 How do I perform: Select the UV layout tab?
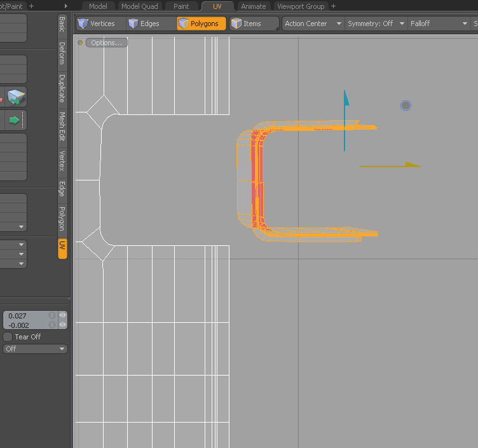(x=217, y=6)
